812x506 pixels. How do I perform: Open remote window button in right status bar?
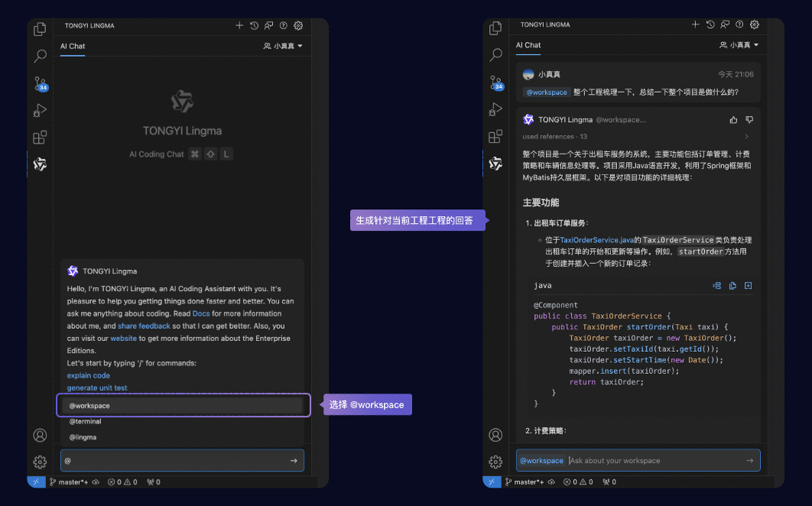coord(492,482)
